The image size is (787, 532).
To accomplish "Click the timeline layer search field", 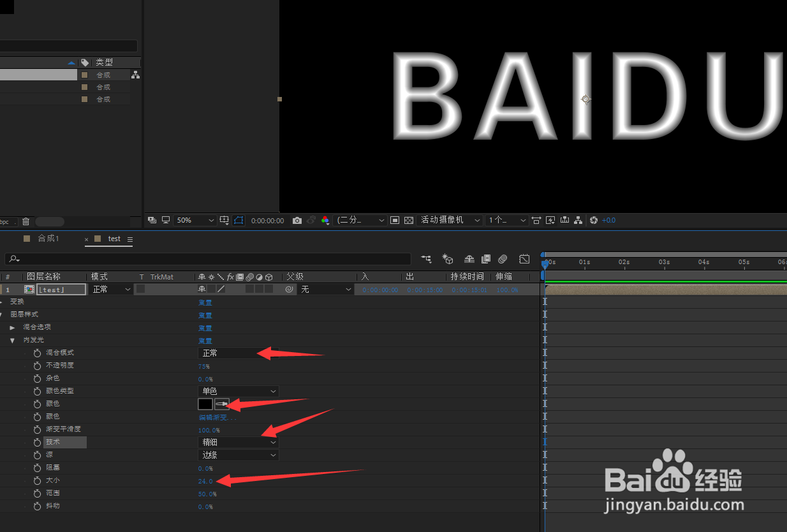I will [x=208, y=259].
